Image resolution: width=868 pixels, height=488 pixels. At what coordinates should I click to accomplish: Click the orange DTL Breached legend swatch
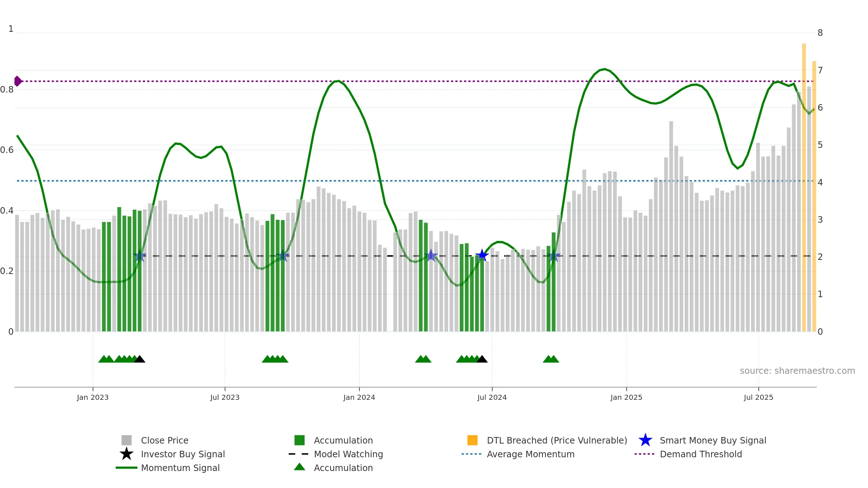point(472,440)
